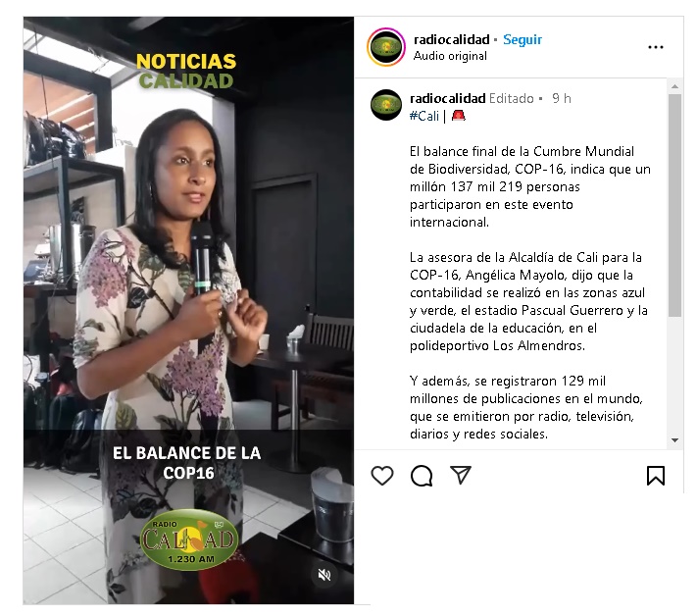
Task: Follow radiocalidad with the Seguir button
Action: tap(523, 39)
